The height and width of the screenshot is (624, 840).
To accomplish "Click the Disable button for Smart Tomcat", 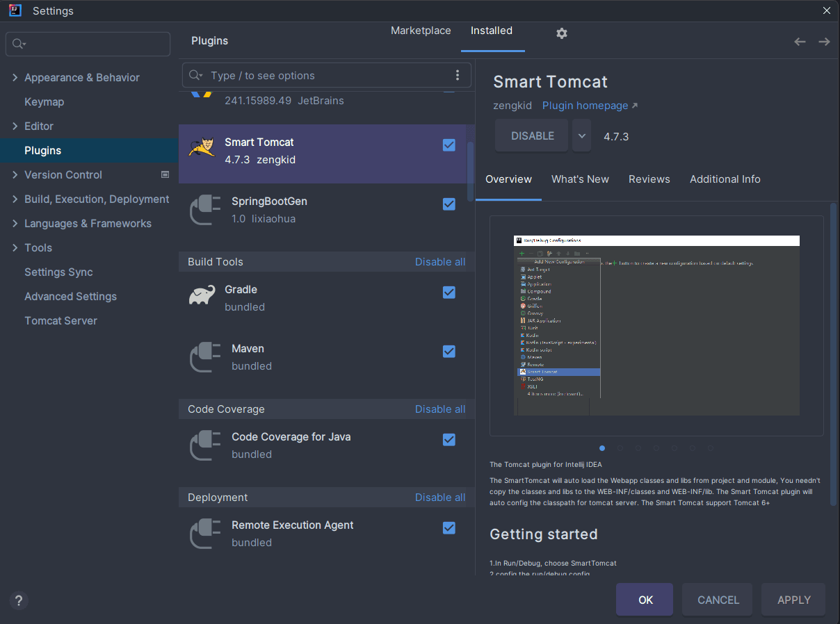I will [x=533, y=136].
